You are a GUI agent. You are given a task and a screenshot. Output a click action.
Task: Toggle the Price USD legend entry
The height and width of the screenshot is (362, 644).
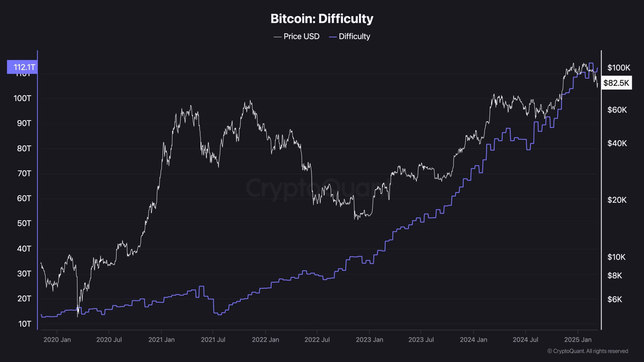(297, 36)
